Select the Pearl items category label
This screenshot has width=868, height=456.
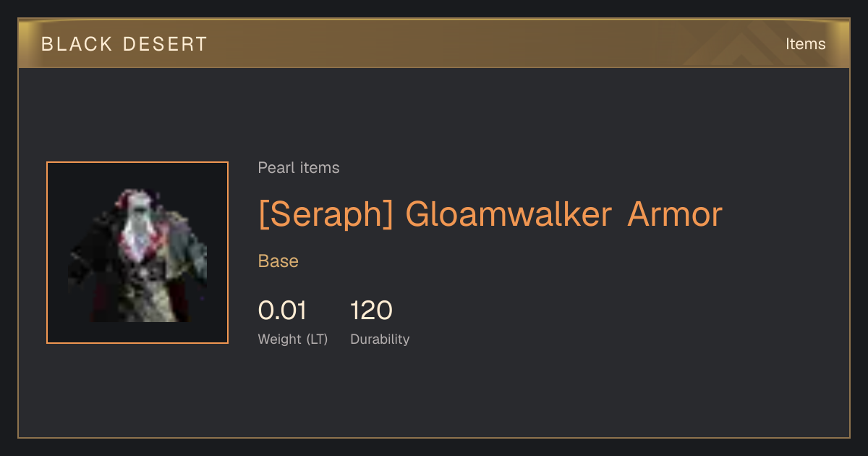(x=299, y=168)
